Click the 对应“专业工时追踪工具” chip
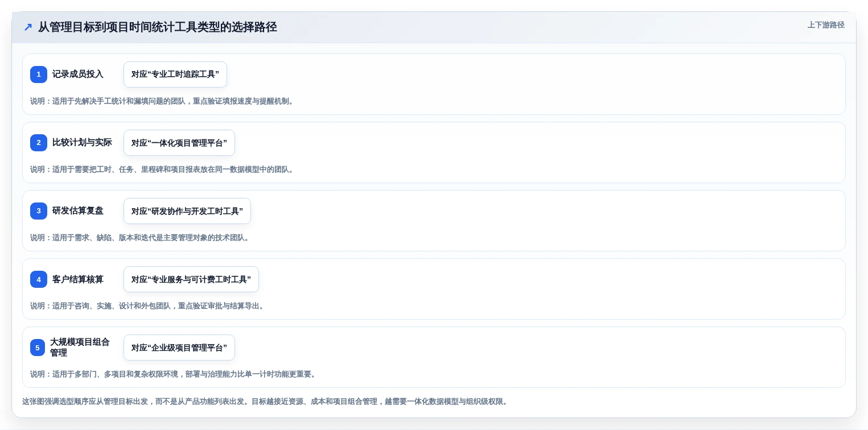This screenshot has width=868, height=430. pos(175,75)
